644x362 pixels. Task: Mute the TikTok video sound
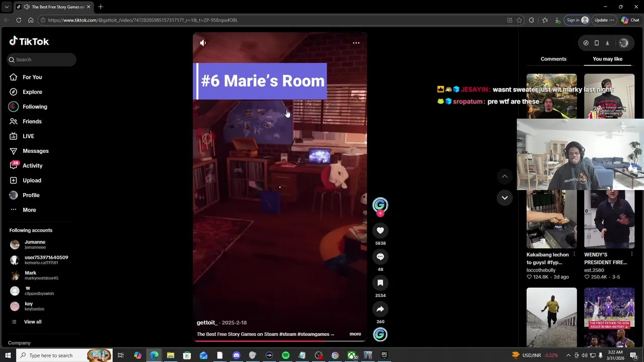click(203, 43)
